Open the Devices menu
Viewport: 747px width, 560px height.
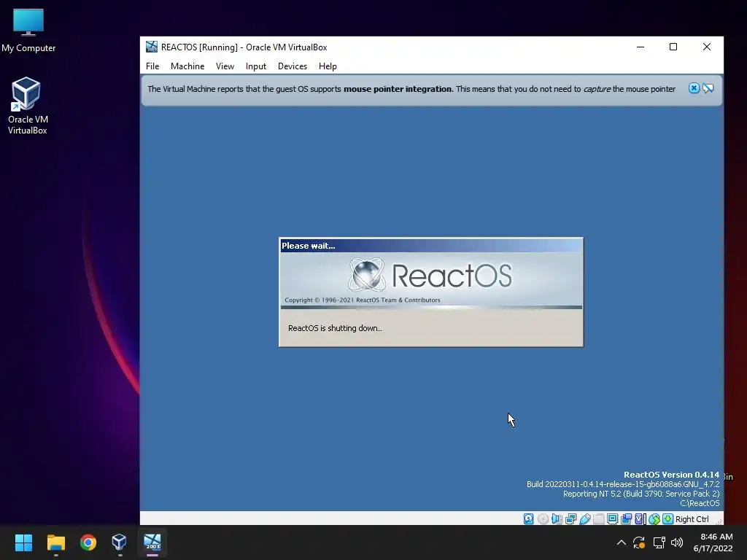tap(293, 66)
